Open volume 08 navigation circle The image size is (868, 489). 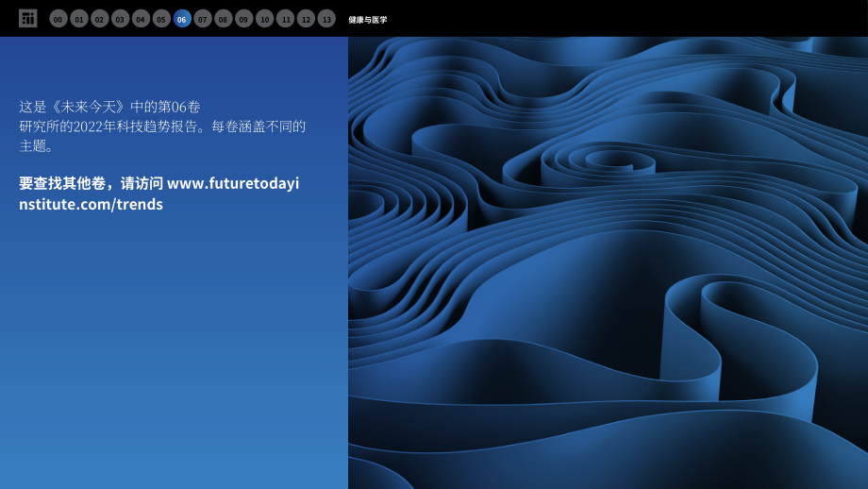(x=223, y=19)
